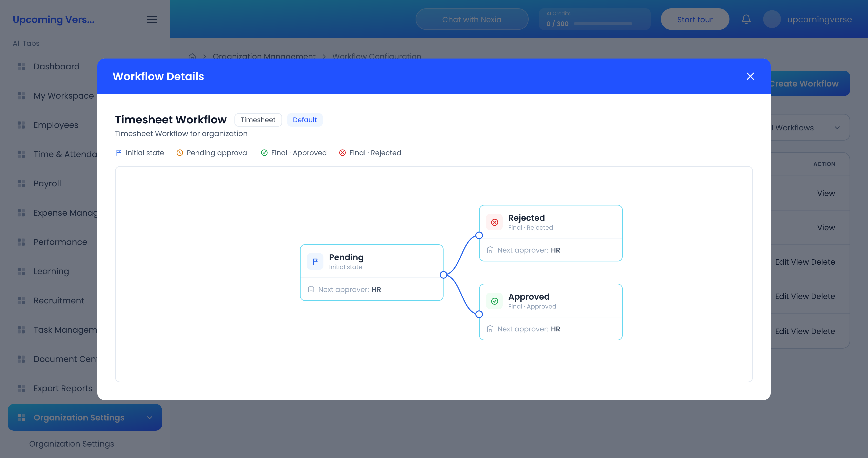Click the Final Approved check legend icon
This screenshot has height=458, width=868.
(264, 153)
